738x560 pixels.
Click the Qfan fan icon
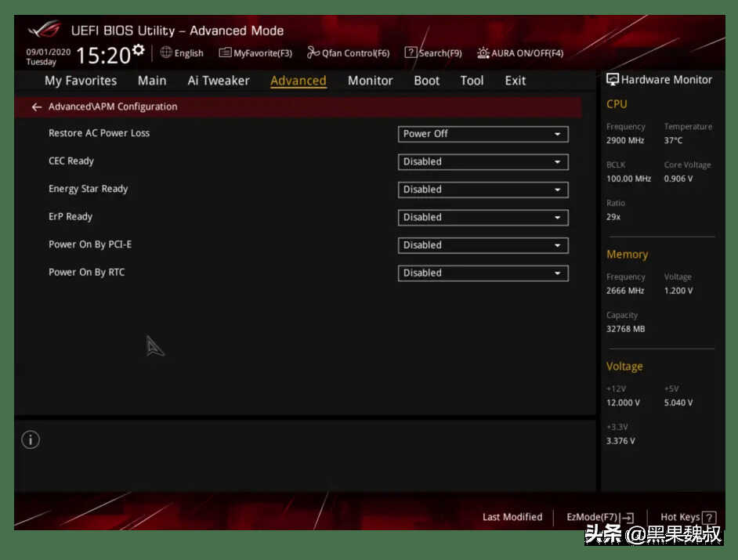[x=313, y=52]
